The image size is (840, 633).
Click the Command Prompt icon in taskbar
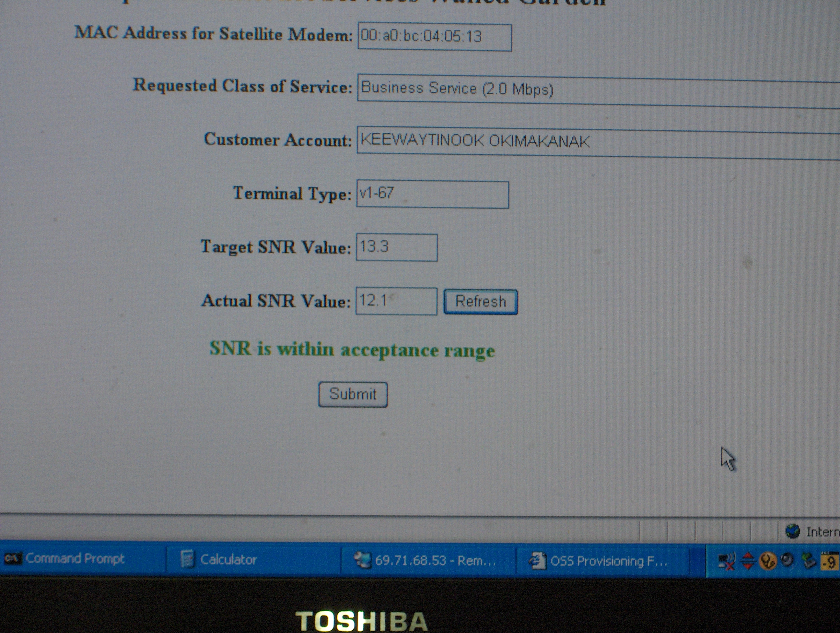pos(13,558)
